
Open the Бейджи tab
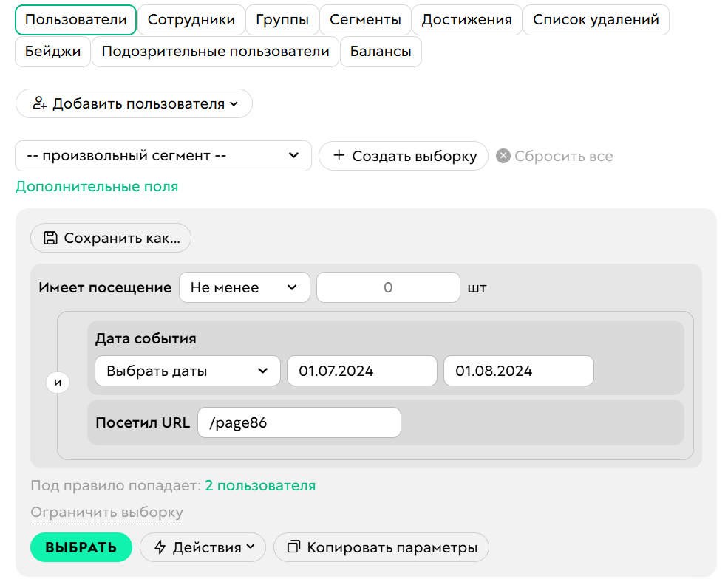pyautogui.click(x=52, y=52)
